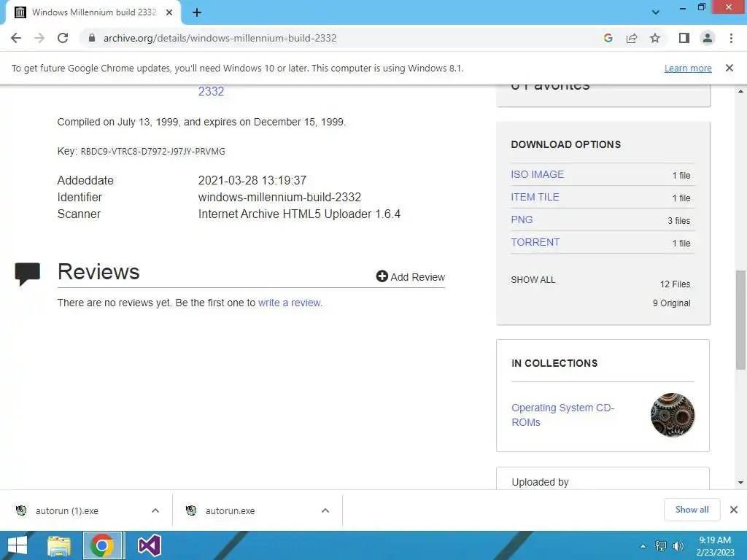The width and height of the screenshot is (747, 560).
Task: Open the Windows Start menu
Action: tap(18, 545)
